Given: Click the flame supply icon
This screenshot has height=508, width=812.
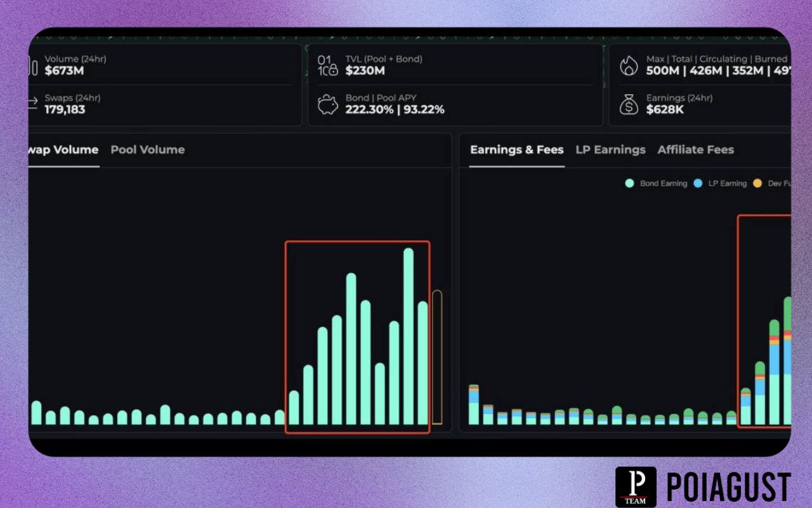Looking at the screenshot, I should click(x=629, y=65).
